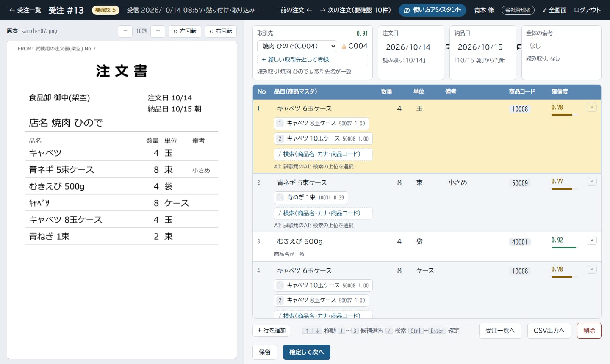Zoom out the original image with minus button

click(x=125, y=31)
